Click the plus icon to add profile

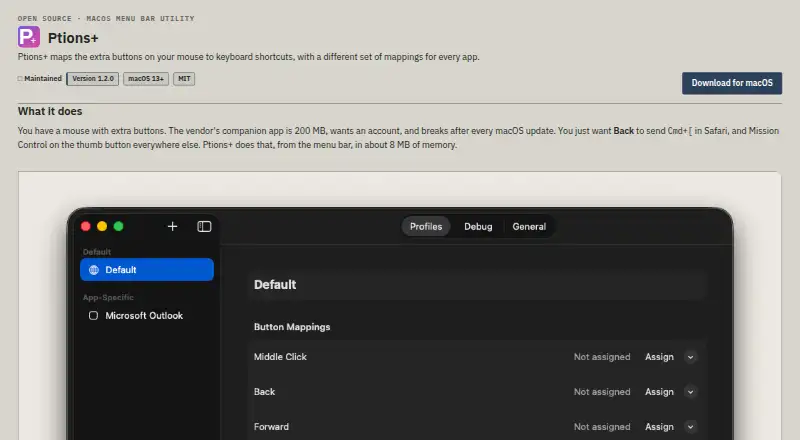click(172, 226)
